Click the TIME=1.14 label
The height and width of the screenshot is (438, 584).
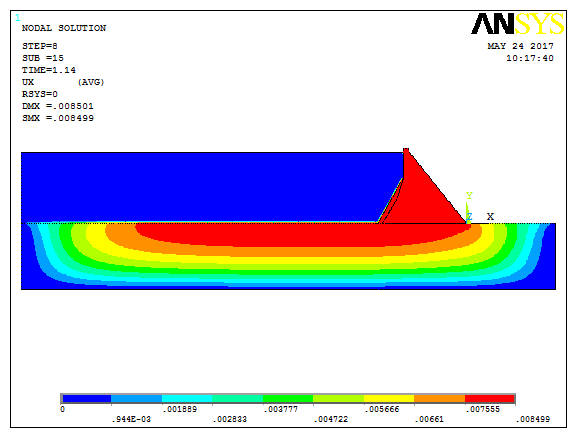(x=48, y=70)
